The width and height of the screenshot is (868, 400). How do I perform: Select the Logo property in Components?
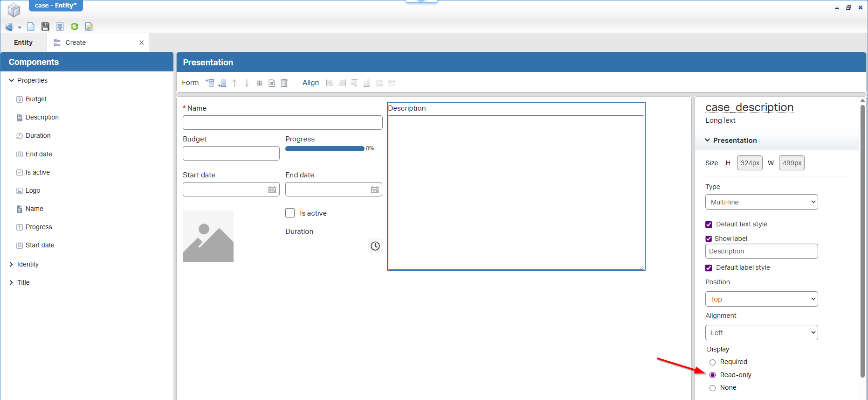coord(33,190)
